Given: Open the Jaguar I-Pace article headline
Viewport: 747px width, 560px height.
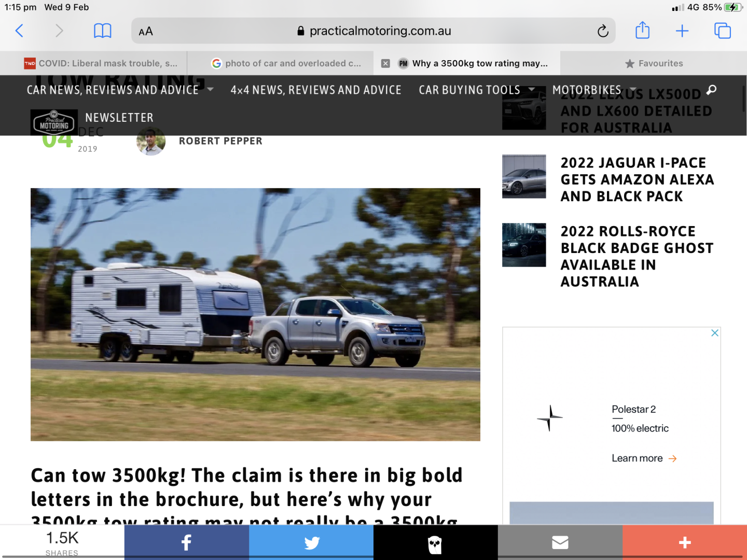Looking at the screenshot, I should [x=637, y=179].
